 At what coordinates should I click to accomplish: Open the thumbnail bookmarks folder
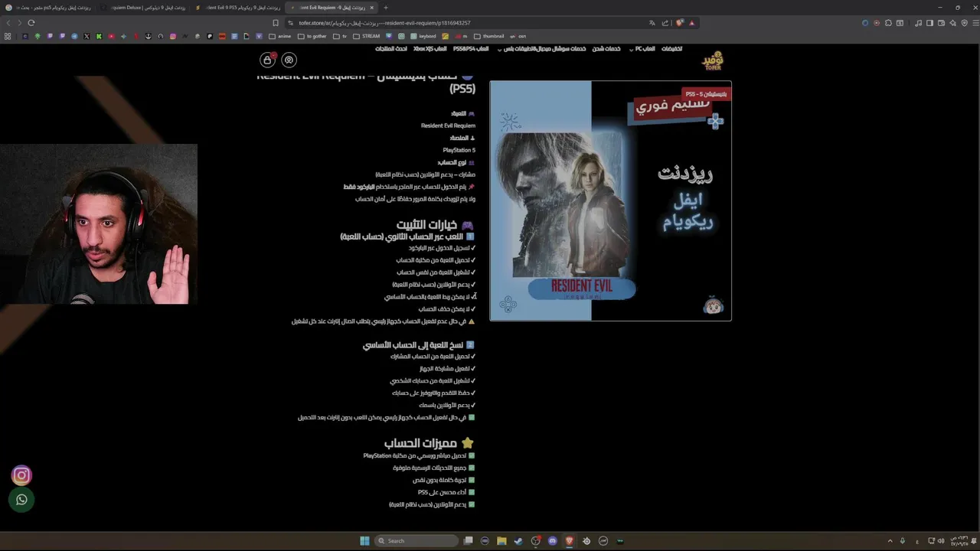[x=489, y=36]
